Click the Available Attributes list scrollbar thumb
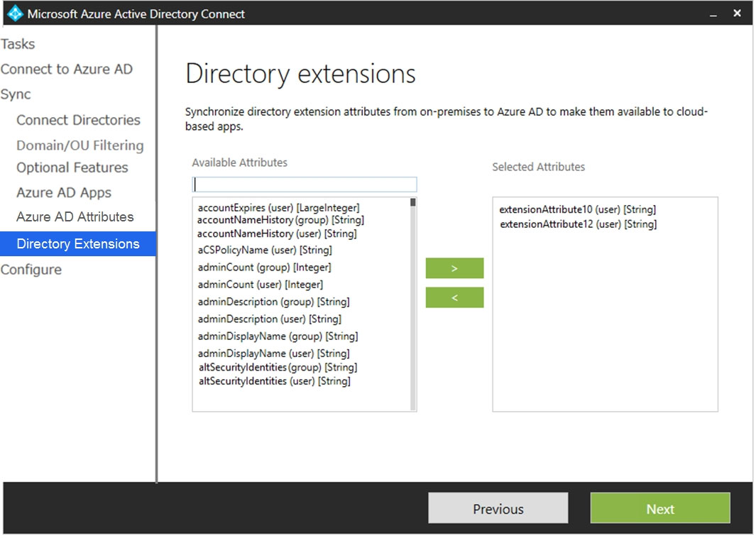Image resolution: width=756 pixels, height=538 pixels. [x=412, y=202]
